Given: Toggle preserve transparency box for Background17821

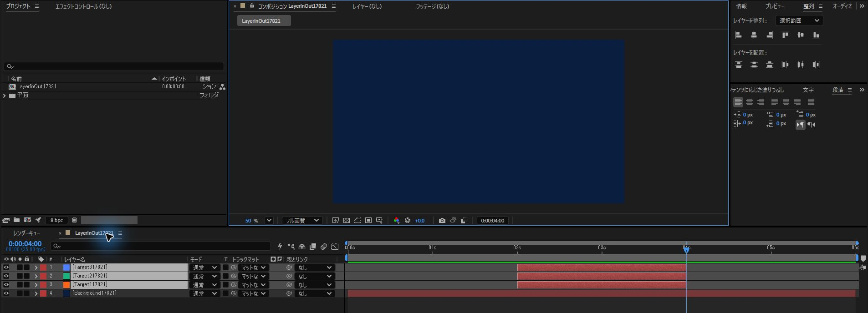Looking at the screenshot, I should coord(225,293).
